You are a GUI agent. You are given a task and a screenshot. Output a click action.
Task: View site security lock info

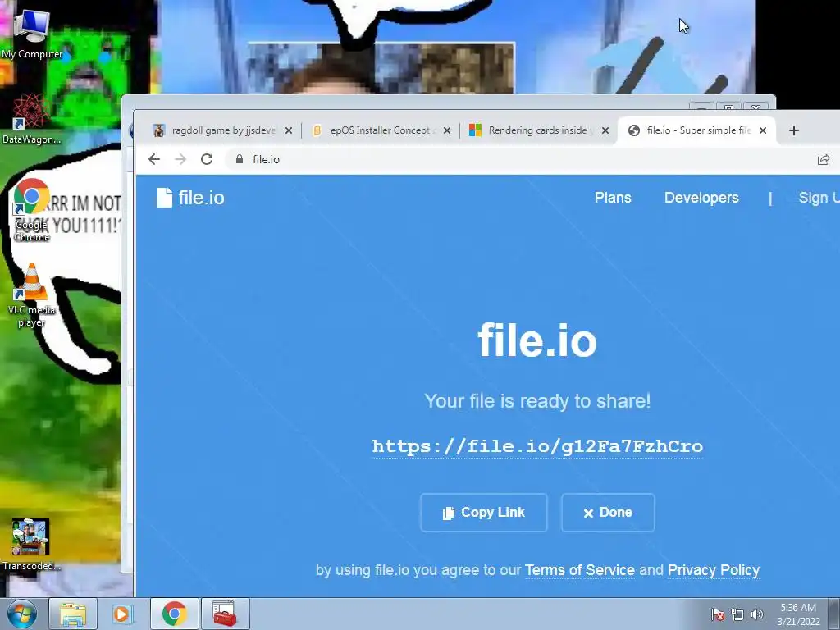click(240, 159)
